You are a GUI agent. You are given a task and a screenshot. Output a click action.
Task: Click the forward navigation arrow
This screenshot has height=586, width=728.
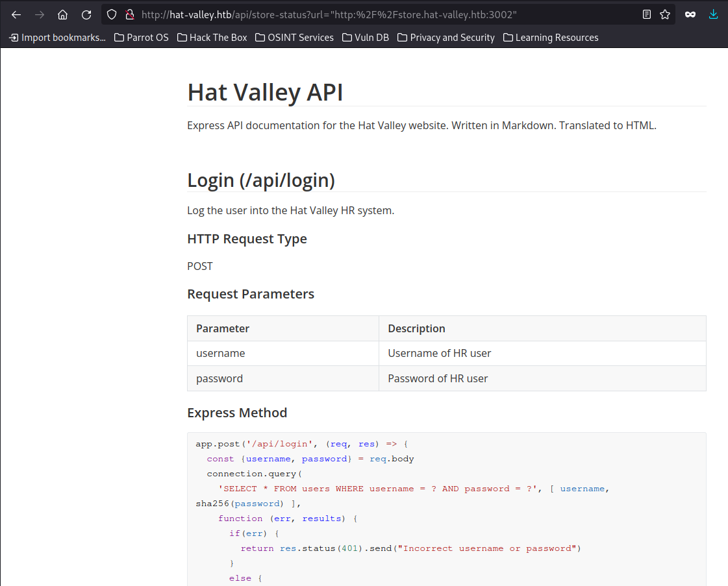(x=40, y=14)
